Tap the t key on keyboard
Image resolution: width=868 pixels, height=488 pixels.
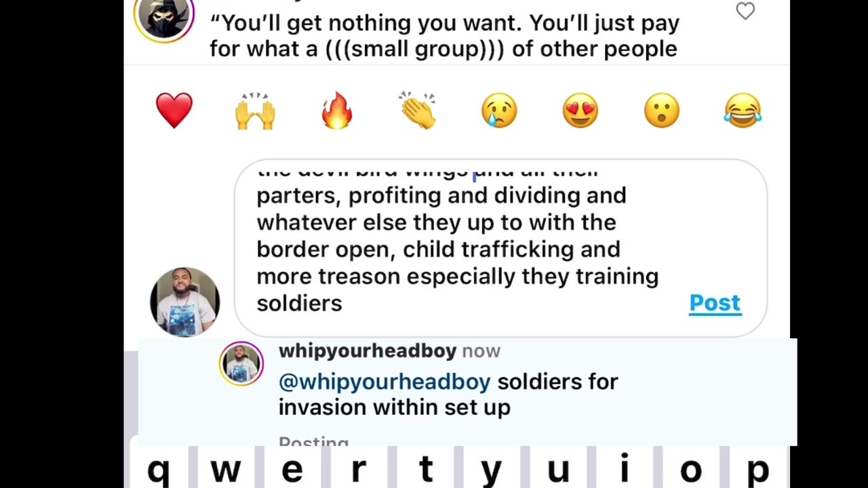[425, 468]
